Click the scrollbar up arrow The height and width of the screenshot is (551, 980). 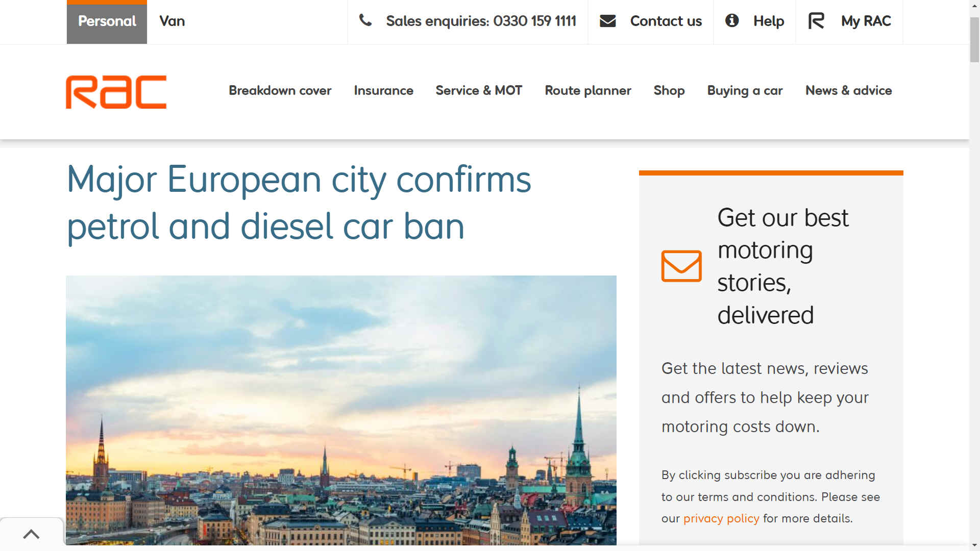coord(974,6)
